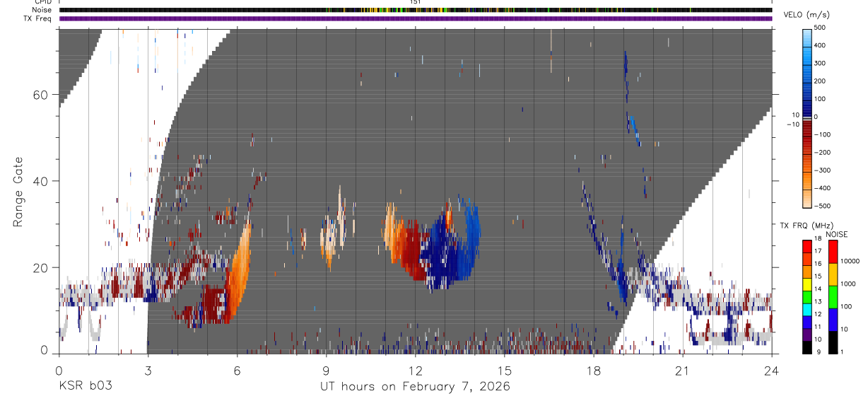868x401 pixels.
Task: Click the 'Range Gate' y-axis label
Action: 18,192
